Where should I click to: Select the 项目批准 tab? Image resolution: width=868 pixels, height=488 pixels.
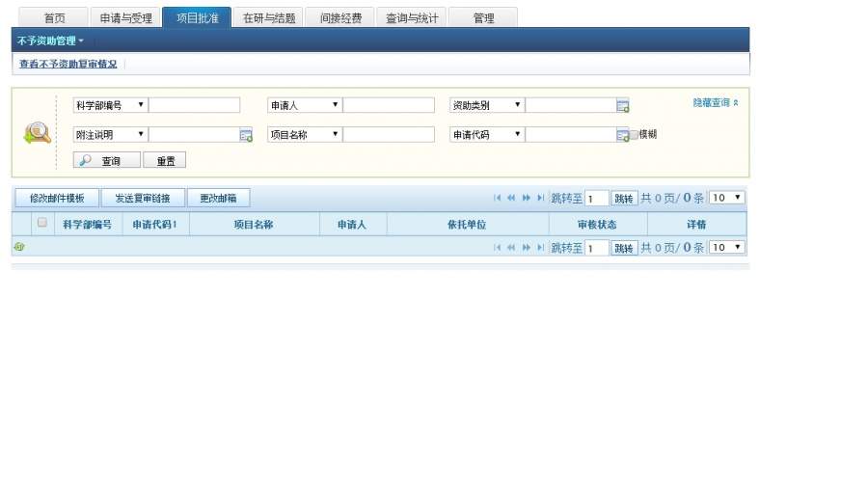click(x=197, y=17)
